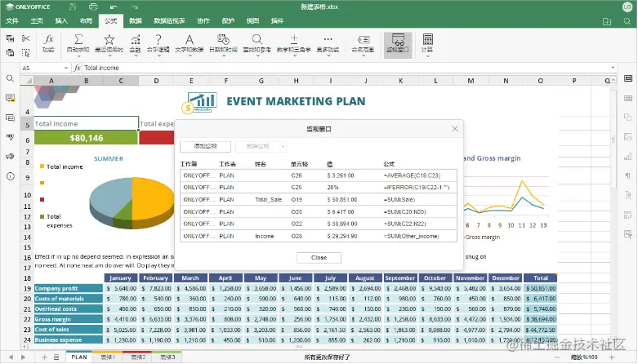Open the list of sheets icon
Screen dimensions: 638x364
point(56,357)
